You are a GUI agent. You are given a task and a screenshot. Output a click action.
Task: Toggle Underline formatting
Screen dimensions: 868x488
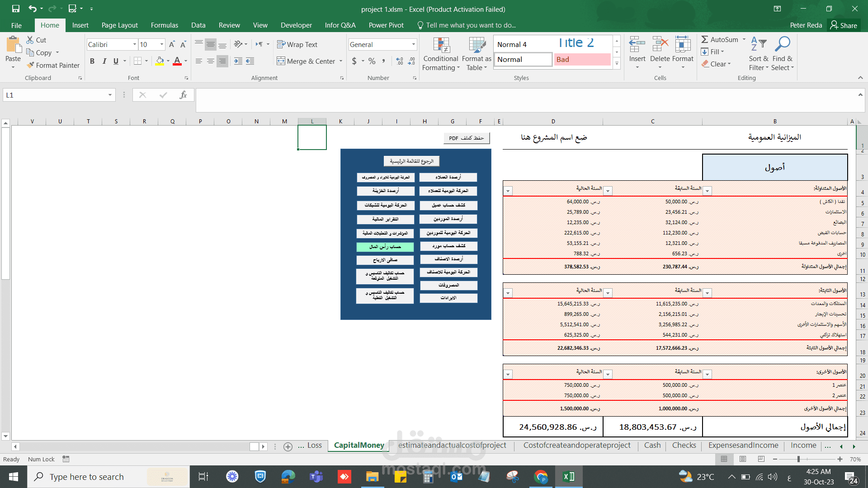(x=116, y=61)
